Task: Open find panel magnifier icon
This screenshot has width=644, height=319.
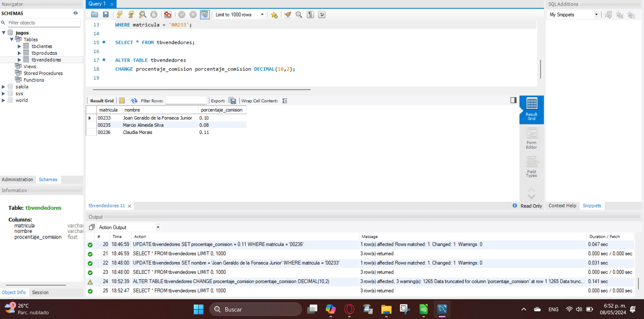Action: pos(299,14)
